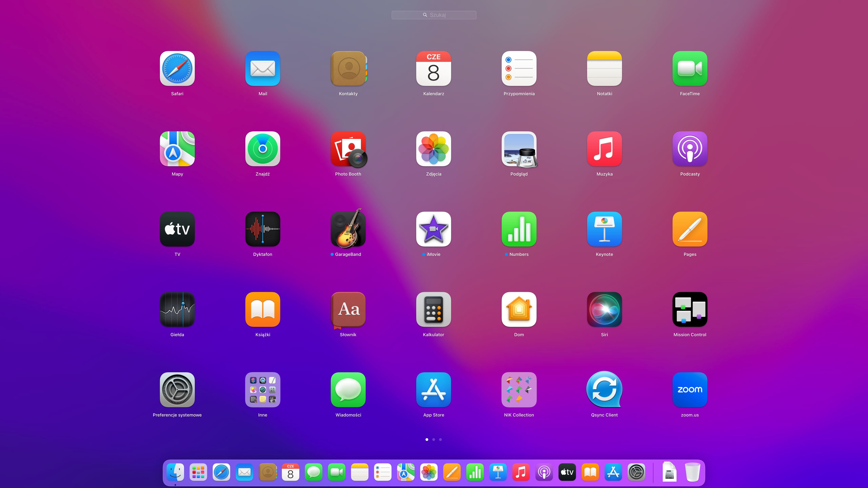868x488 pixels.
Task: Open Wiadomości app in Launchpad
Action: click(348, 390)
